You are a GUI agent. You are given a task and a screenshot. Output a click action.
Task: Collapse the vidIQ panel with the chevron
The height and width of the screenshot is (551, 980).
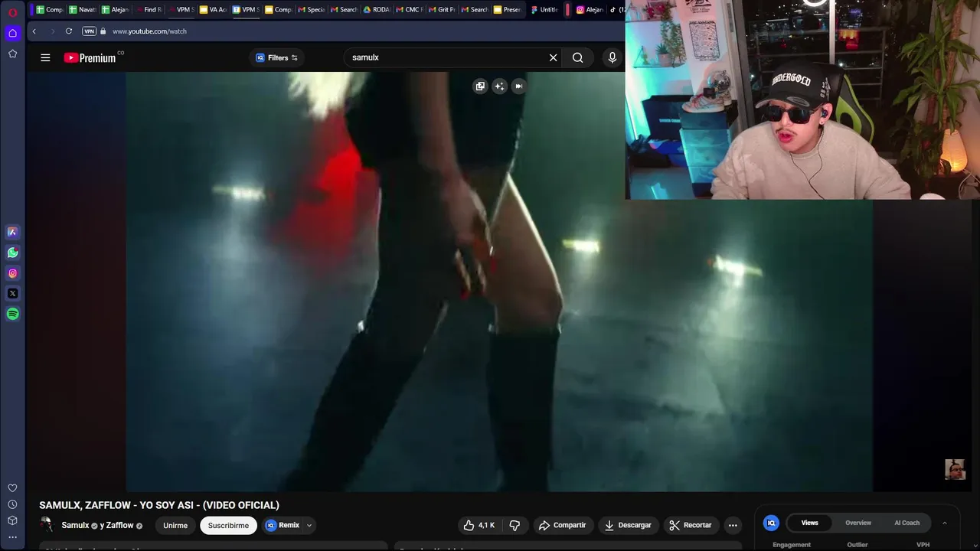pos(944,523)
